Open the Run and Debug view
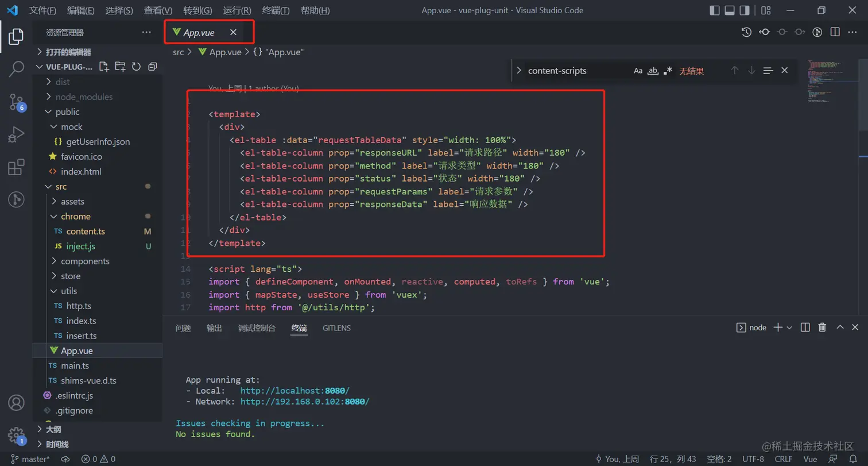 (x=16, y=134)
